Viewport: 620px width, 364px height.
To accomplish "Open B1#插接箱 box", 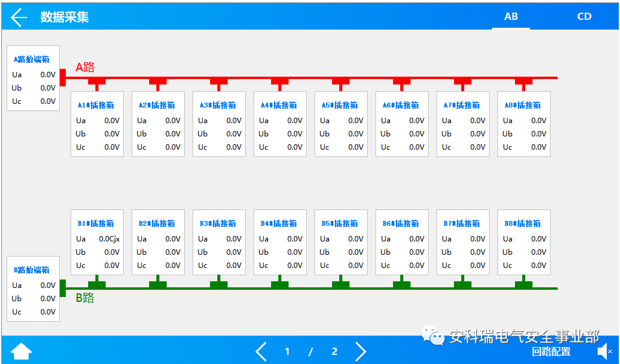I will [x=97, y=242].
